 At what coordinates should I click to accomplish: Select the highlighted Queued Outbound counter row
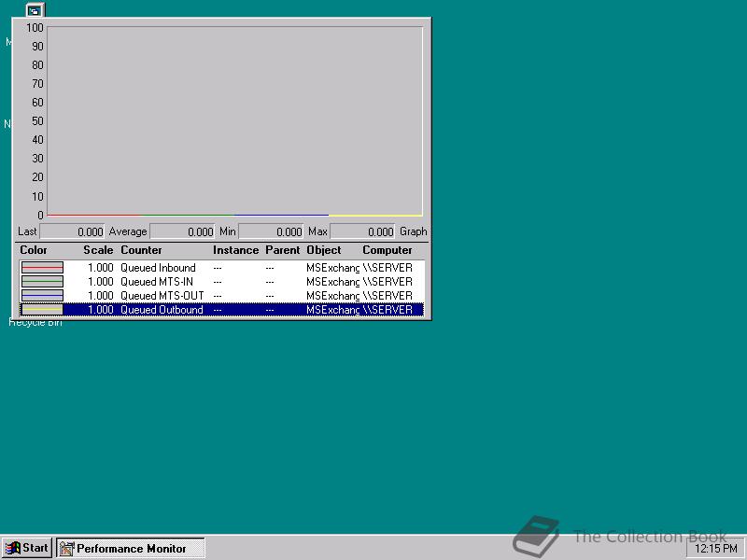pos(222,310)
